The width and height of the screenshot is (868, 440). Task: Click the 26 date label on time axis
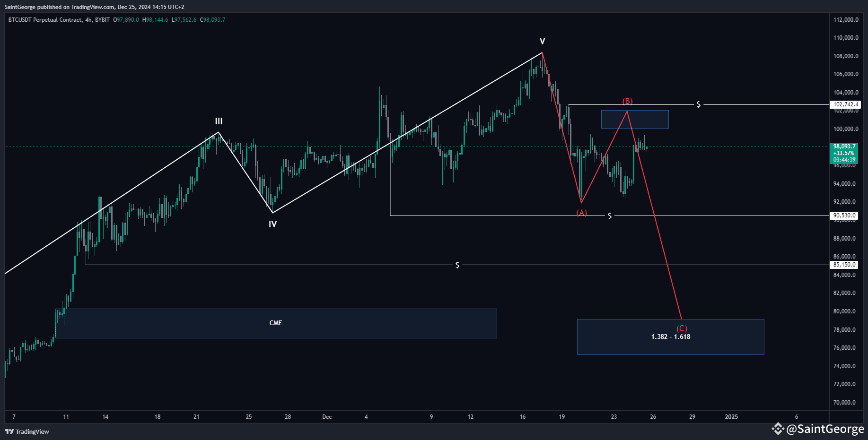[653, 417]
